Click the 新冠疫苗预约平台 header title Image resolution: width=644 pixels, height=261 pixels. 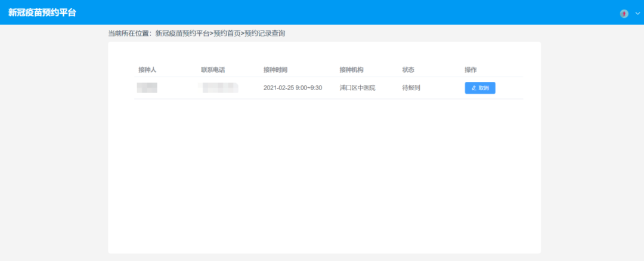42,13
